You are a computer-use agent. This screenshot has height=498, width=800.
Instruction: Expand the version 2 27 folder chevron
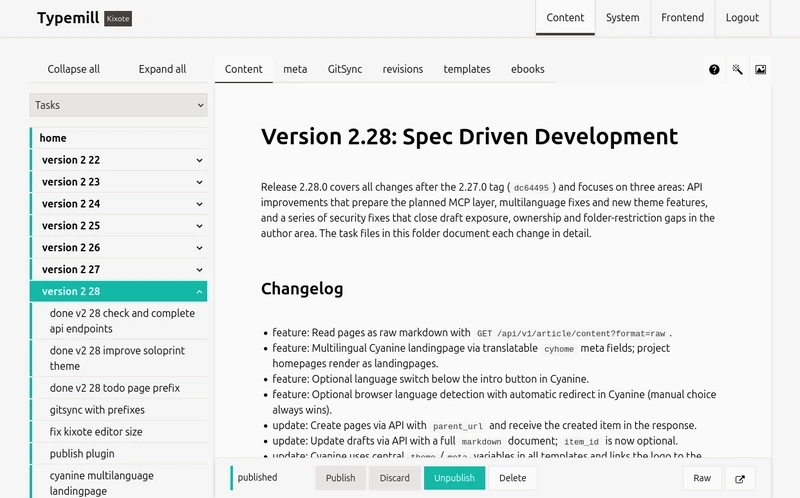coord(199,270)
